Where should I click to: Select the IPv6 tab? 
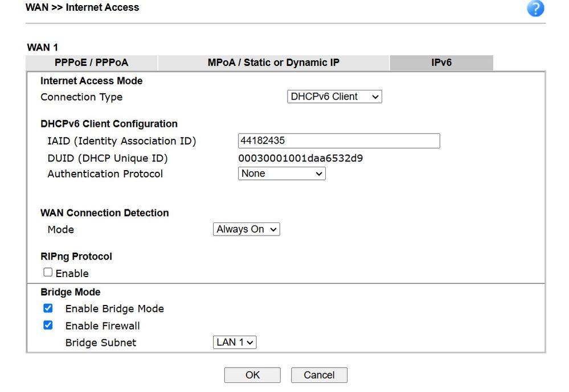pyautogui.click(x=441, y=63)
